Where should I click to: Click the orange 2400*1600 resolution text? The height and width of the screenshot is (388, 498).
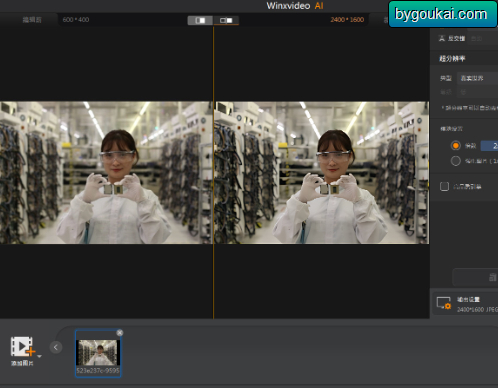[347, 20]
